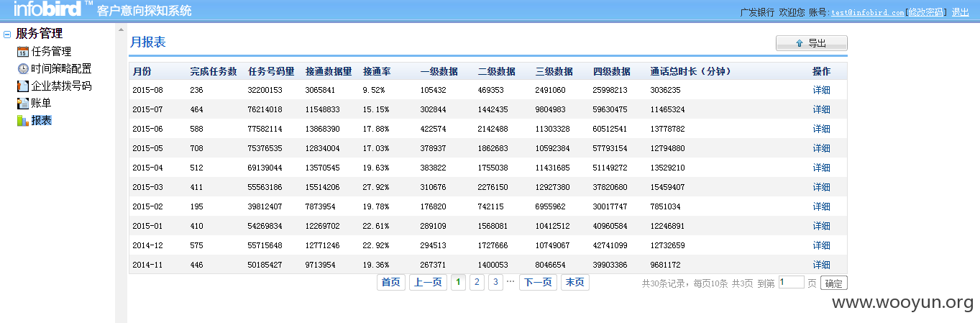Click the 三级数据 column header
The image size is (980, 323).
[x=554, y=71]
